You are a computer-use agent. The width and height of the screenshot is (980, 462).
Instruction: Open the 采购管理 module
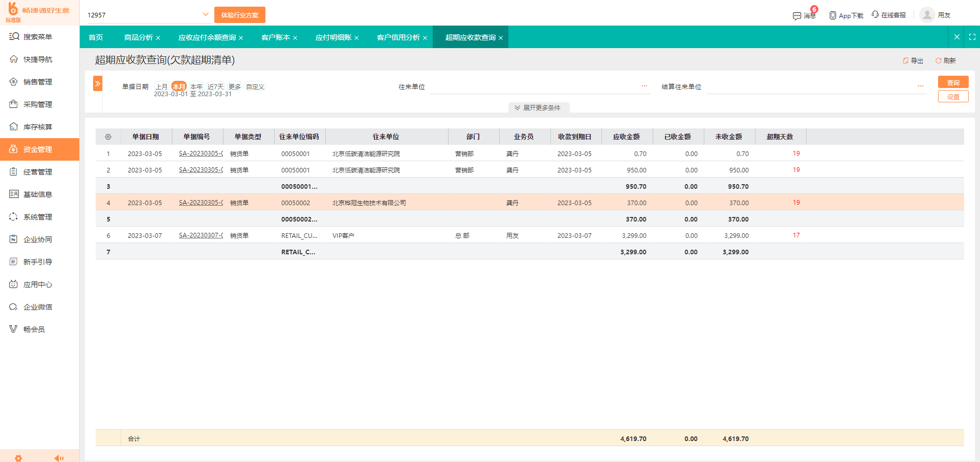click(32, 104)
